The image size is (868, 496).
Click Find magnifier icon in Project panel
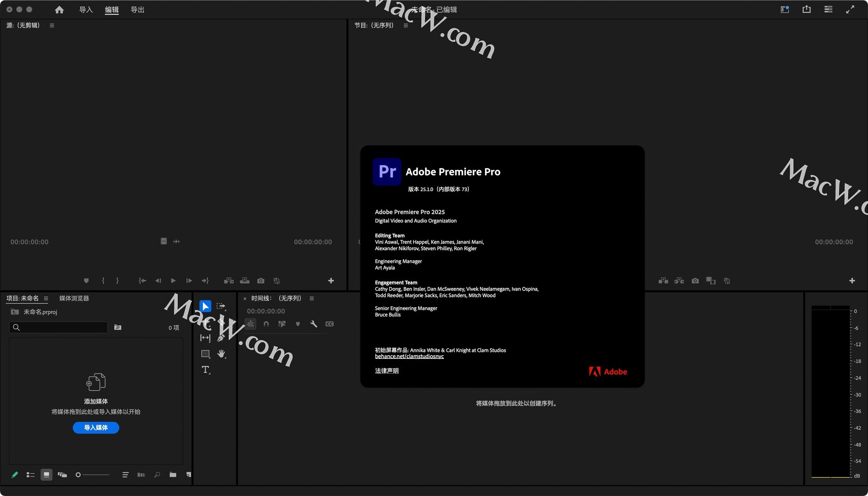[157, 474]
